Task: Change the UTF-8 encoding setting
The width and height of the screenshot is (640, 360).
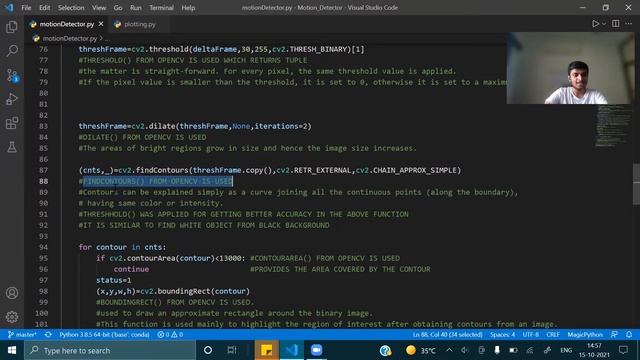Action: tap(531, 335)
